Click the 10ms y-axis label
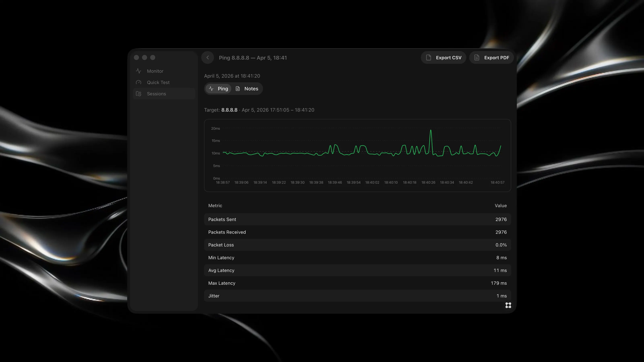This screenshot has height=362, width=644. pos(216,153)
